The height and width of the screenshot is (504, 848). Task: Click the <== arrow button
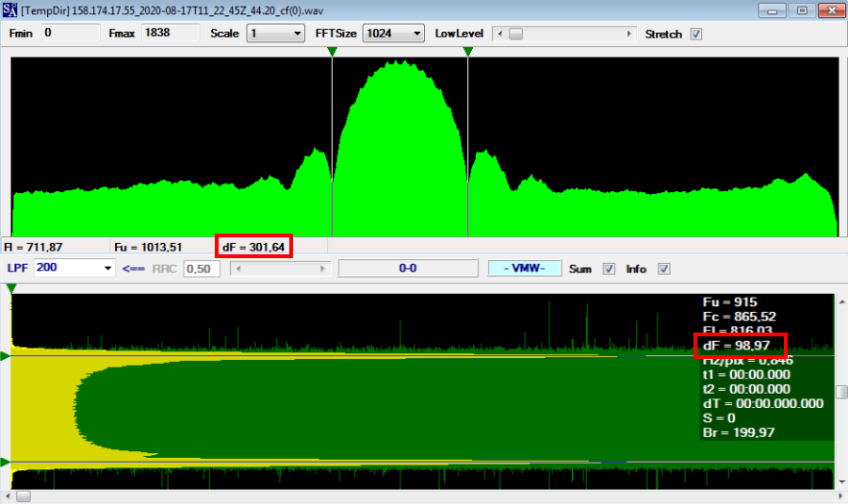133,268
